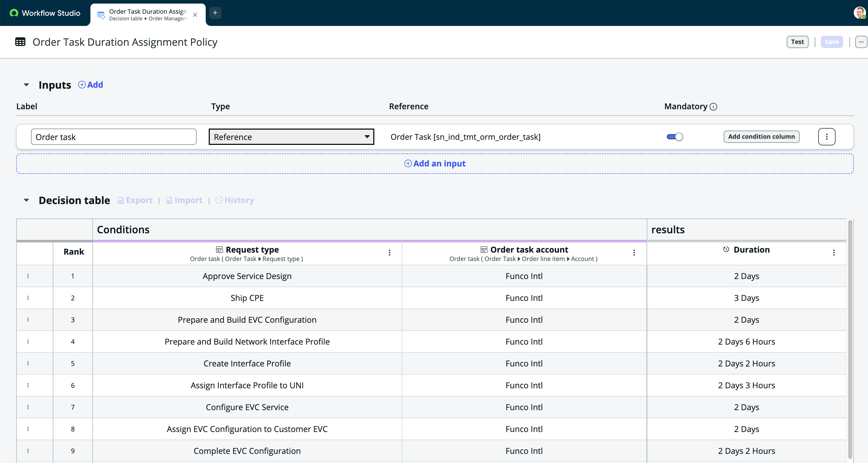The width and height of the screenshot is (868, 463).
Task: Open row menu for rank 7
Action: tap(28, 407)
